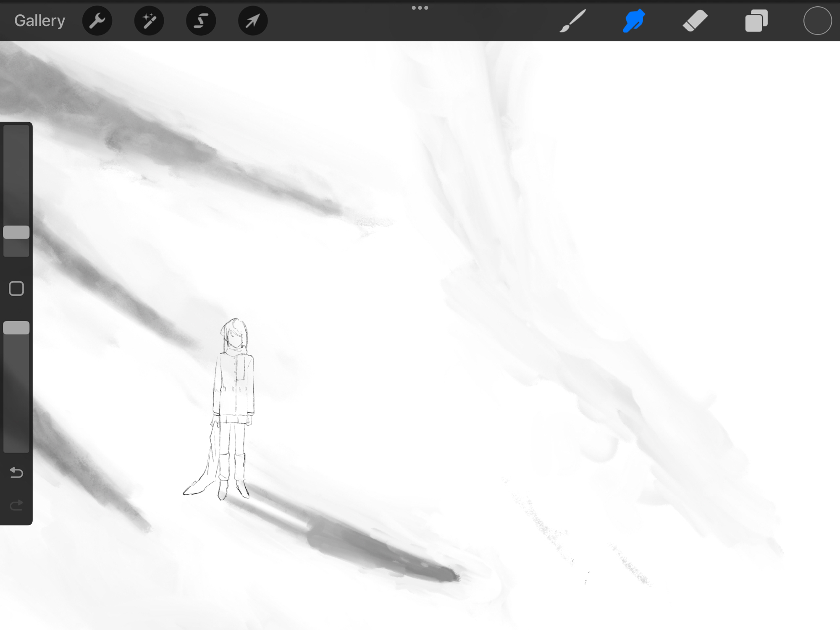Tap the three-dot multitasking menu
This screenshot has width=840, height=630.
[420, 8]
